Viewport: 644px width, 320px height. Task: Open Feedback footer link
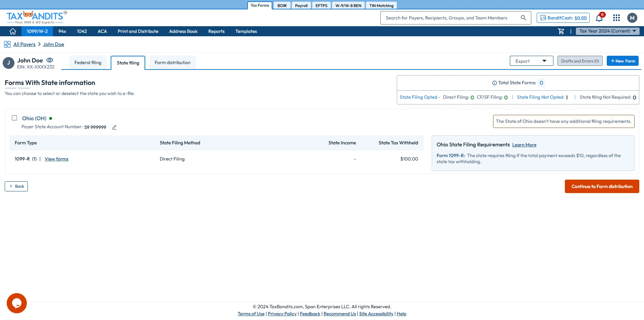[x=310, y=314]
